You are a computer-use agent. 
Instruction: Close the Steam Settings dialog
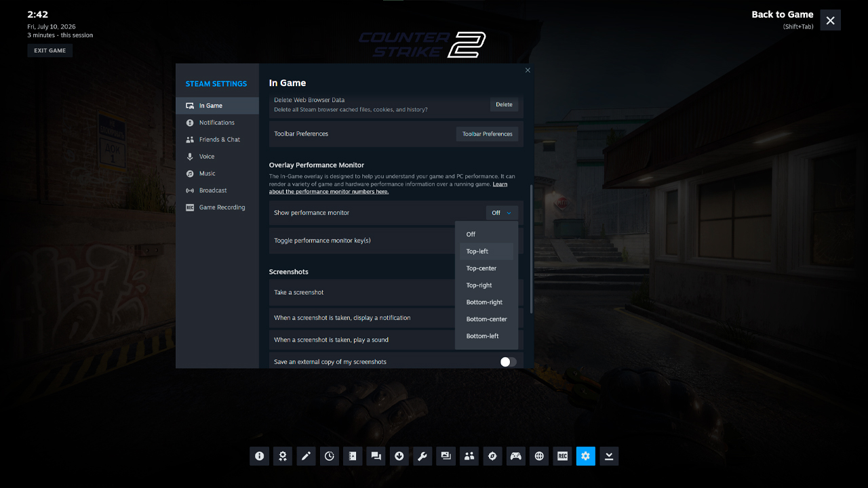[x=528, y=70]
